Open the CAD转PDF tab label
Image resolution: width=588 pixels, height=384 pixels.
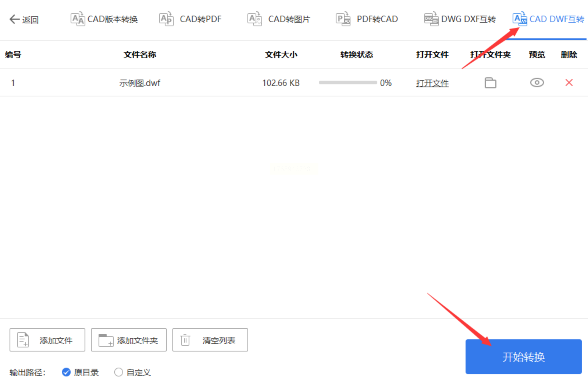pyautogui.click(x=200, y=19)
